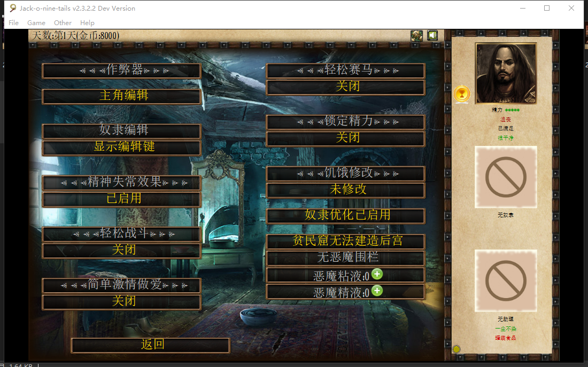Click the 天数:第1天(金币:8000) status text

[75, 36]
